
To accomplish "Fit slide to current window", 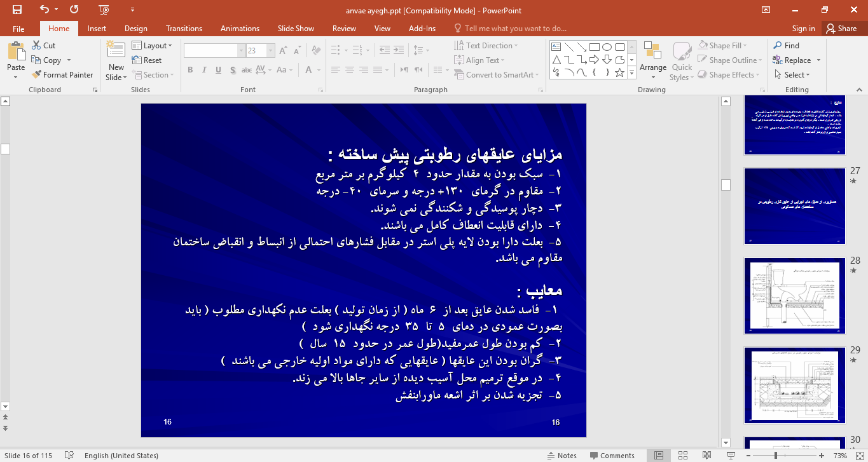I will pos(858,456).
